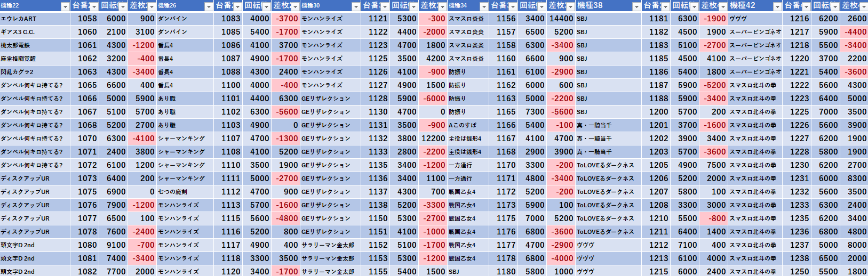Select あり職 cell in row 1101

point(186,99)
